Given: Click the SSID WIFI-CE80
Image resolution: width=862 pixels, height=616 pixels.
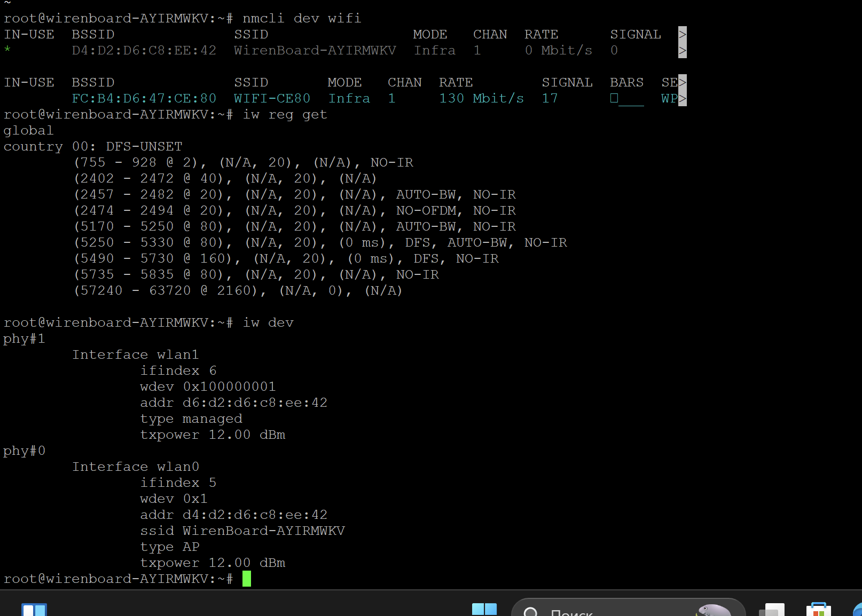Looking at the screenshot, I should coord(272,98).
